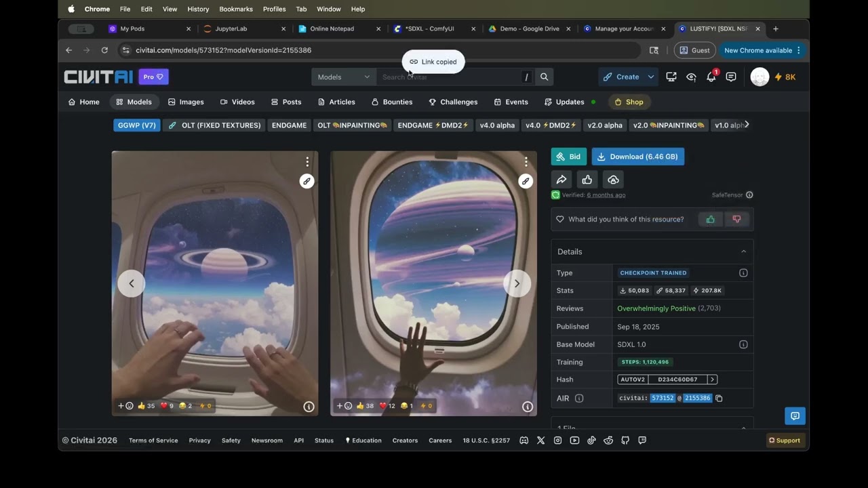
Task: Open the monitor share icon in header
Action: [x=671, y=77]
